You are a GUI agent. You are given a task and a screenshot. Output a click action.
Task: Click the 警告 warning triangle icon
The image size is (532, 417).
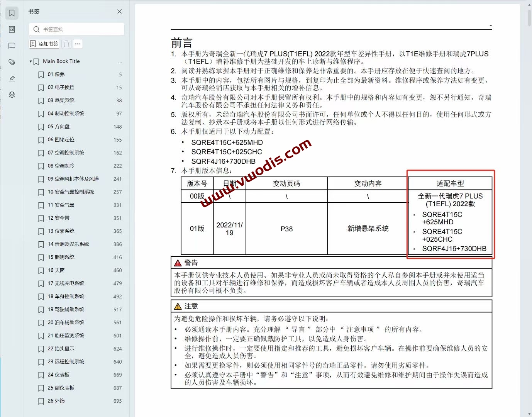coord(178,263)
